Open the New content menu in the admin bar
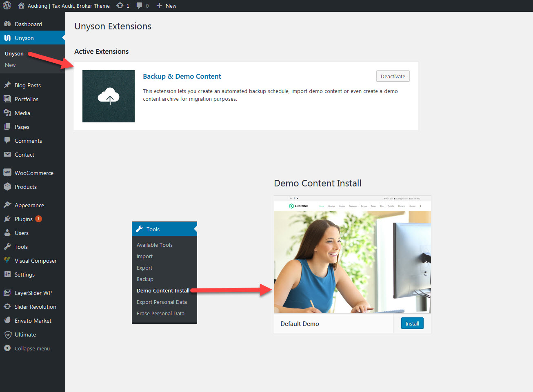This screenshot has height=392, width=533. (x=167, y=6)
